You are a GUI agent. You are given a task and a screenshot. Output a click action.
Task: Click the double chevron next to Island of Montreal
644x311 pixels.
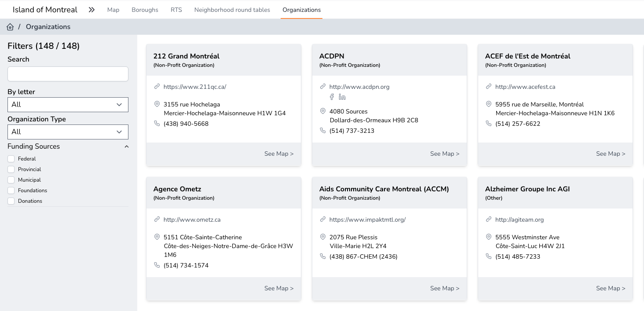coord(91,10)
